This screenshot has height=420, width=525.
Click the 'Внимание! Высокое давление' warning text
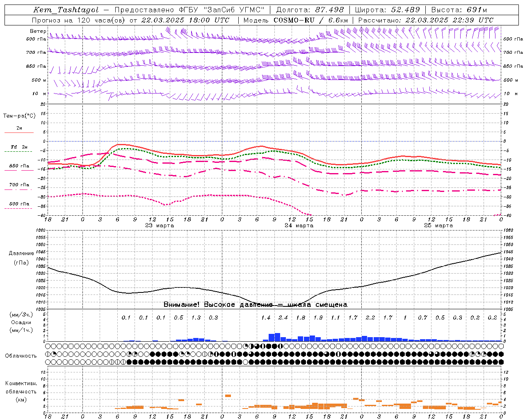pyautogui.click(x=218, y=304)
